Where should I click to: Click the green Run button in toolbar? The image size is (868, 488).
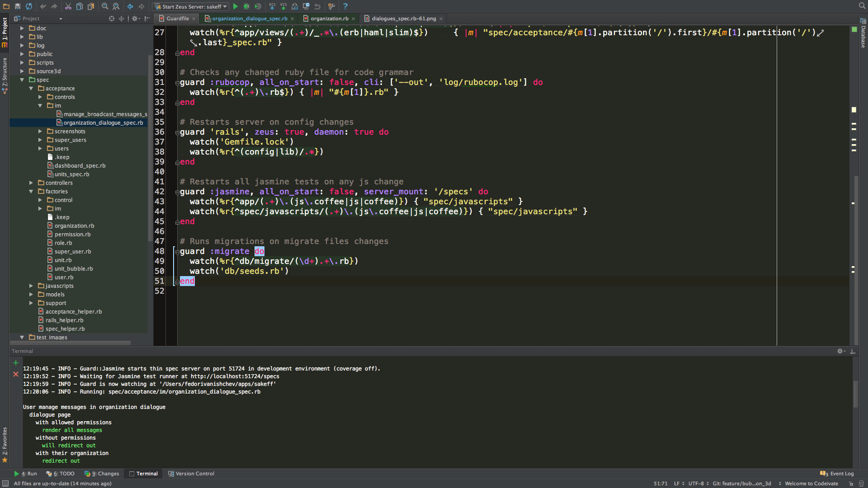click(235, 6)
